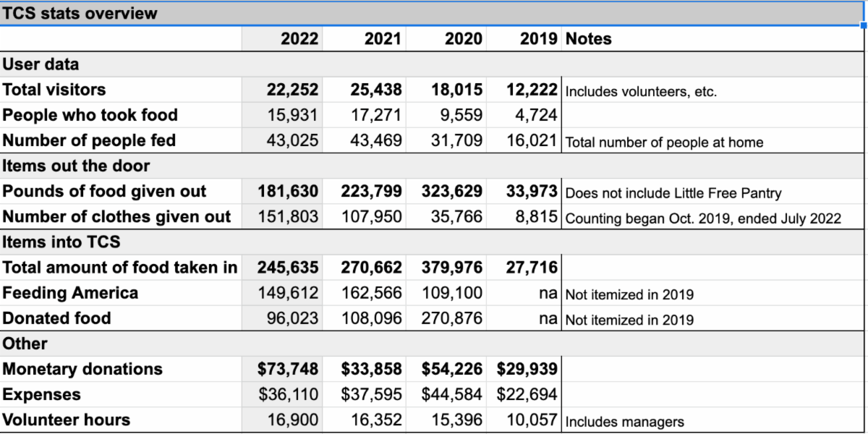This screenshot has height=434, width=868.
Task: Select the 2019 Expenses value $22,694
Action: (527, 394)
